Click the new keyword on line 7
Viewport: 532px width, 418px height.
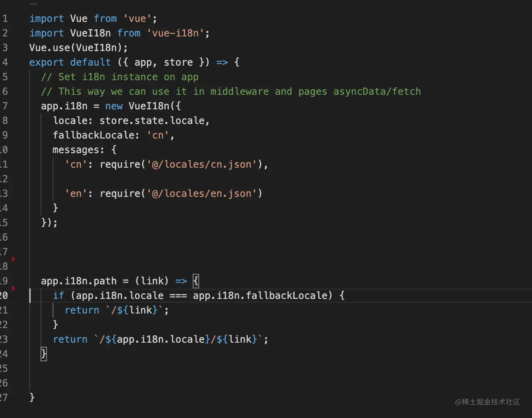click(x=114, y=106)
